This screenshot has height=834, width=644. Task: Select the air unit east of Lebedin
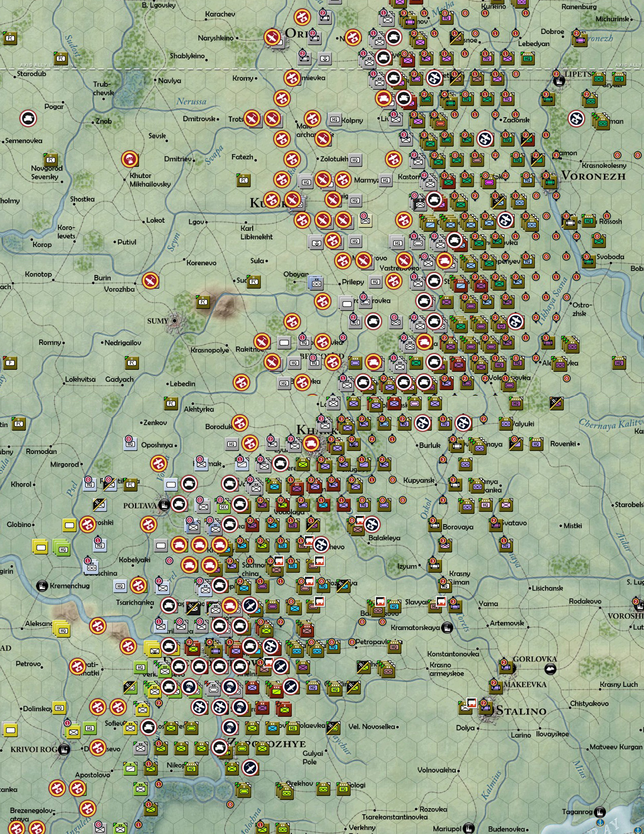point(242,382)
